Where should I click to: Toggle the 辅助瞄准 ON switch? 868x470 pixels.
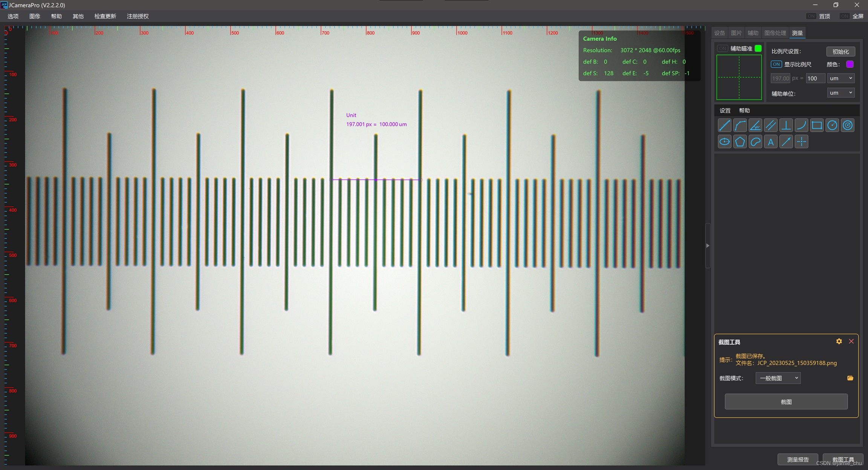(x=722, y=49)
